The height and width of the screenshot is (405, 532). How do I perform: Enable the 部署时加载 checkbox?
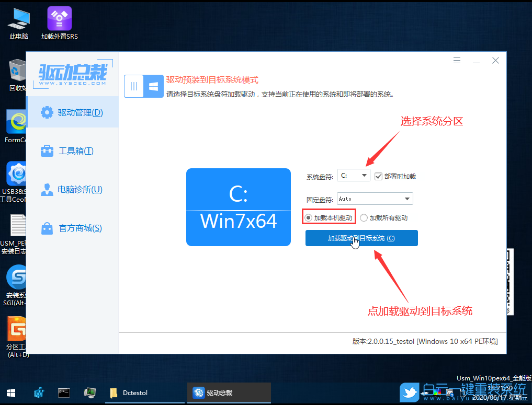pyautogui.click(x=378, y=176)
